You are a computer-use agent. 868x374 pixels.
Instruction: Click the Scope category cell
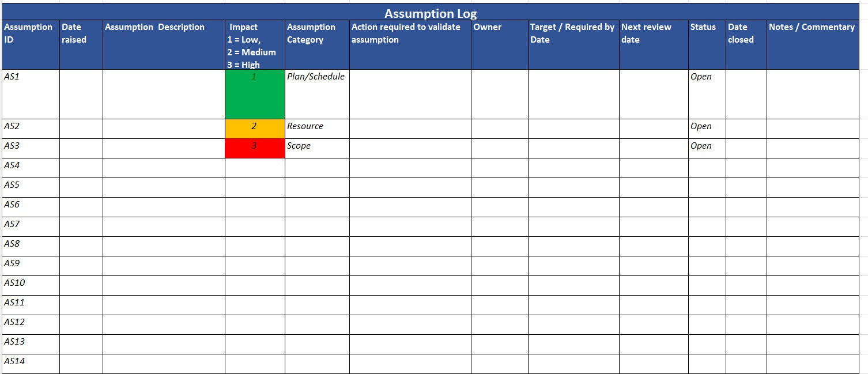tap(316, 146)
